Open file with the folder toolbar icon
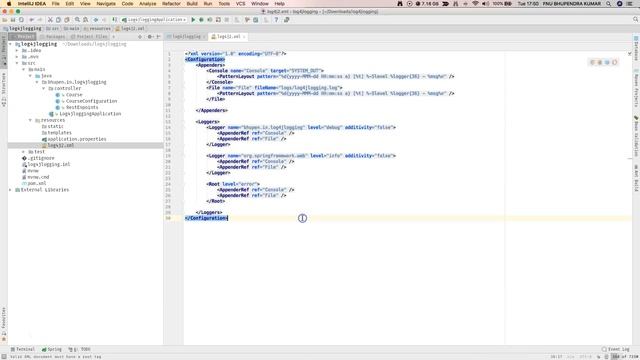640x360 pixels. click(5, 20)
